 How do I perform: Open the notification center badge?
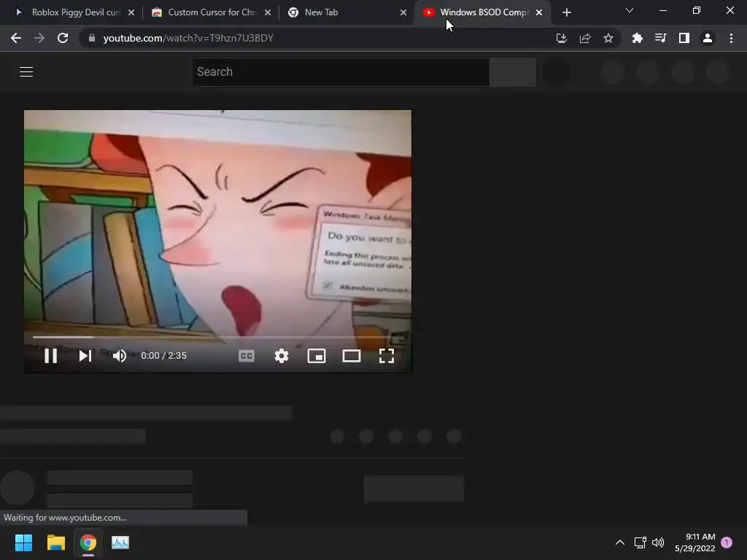[x=727, y=542]
